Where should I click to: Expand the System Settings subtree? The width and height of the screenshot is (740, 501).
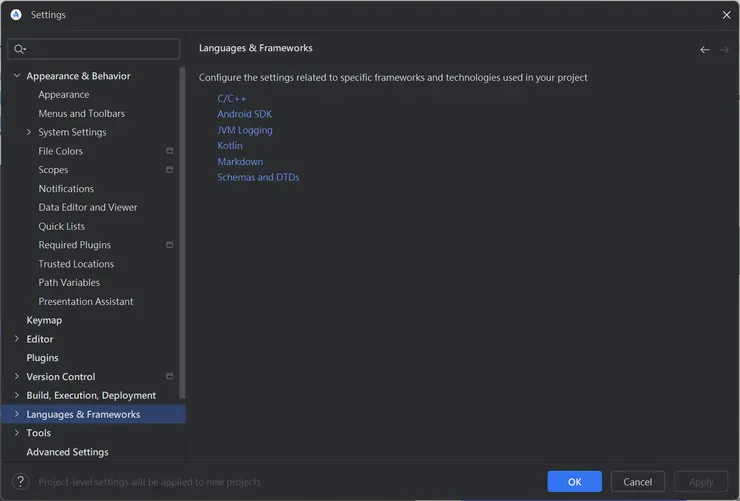click(x=29, y=132)
